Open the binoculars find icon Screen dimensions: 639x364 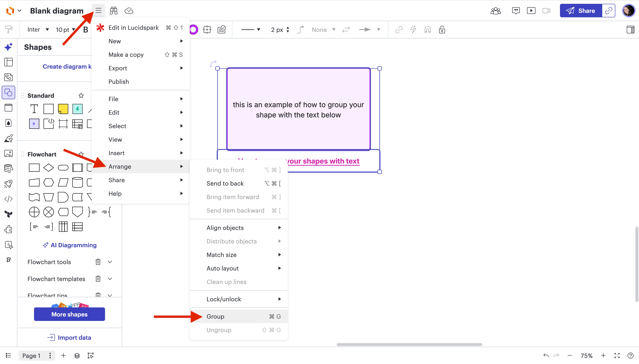[114, 11]
